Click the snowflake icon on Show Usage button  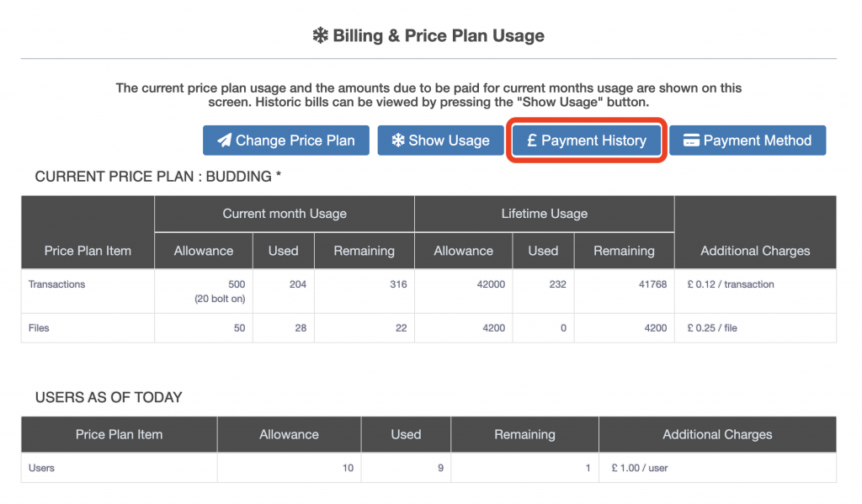[x=396, y=141]
